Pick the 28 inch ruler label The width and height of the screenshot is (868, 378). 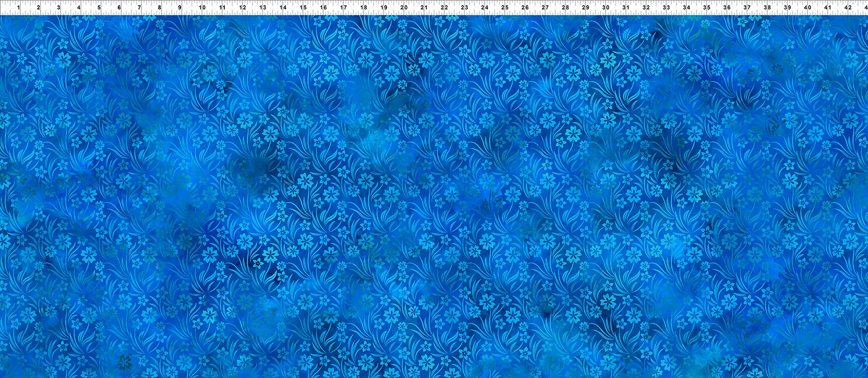pos(565,8)
